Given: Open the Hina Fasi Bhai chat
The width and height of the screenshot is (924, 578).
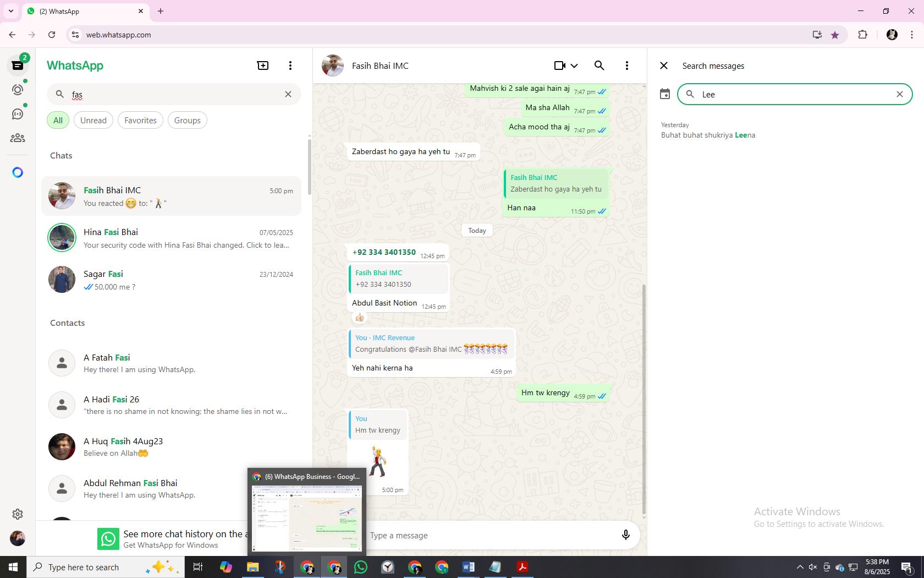Looking at the screenshot, I should click(171, 238).
